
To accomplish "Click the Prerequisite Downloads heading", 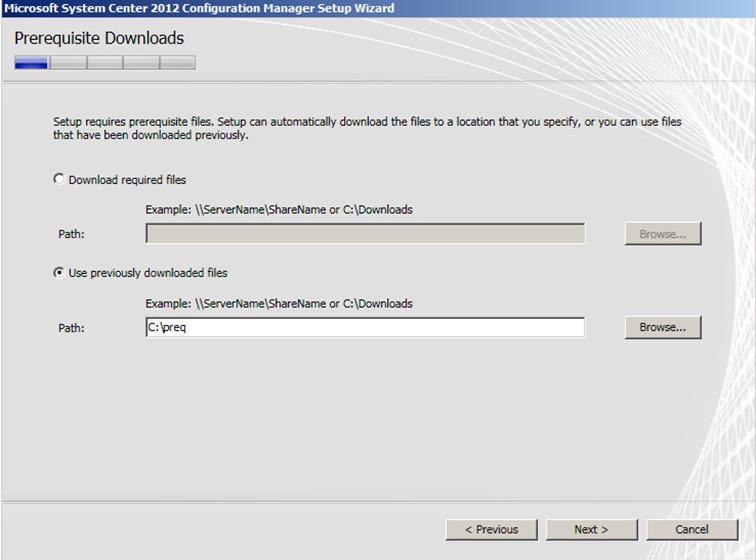I will pos(99,38).
